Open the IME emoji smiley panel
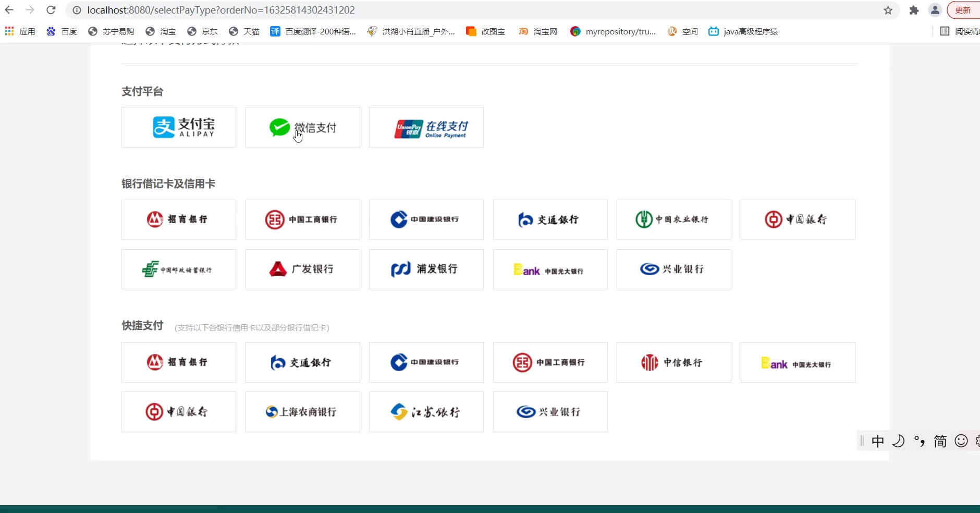The height and width of the screenshot is (513, 980). pos(961,442)
